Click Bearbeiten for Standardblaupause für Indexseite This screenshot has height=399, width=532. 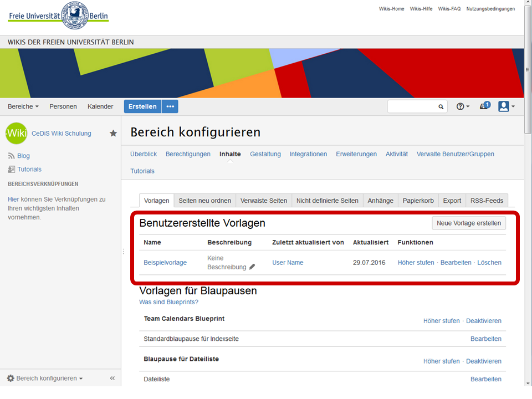click(x=486, y=339)
